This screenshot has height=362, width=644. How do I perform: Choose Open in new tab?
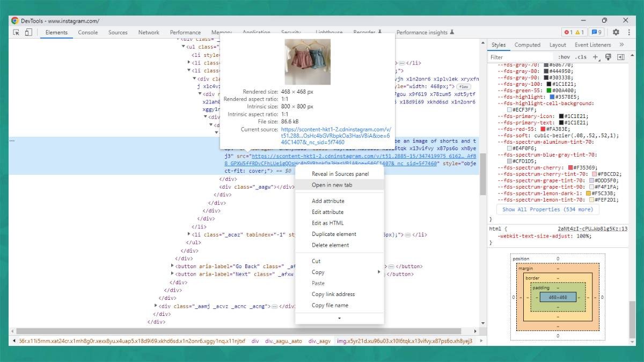(332, 185)
